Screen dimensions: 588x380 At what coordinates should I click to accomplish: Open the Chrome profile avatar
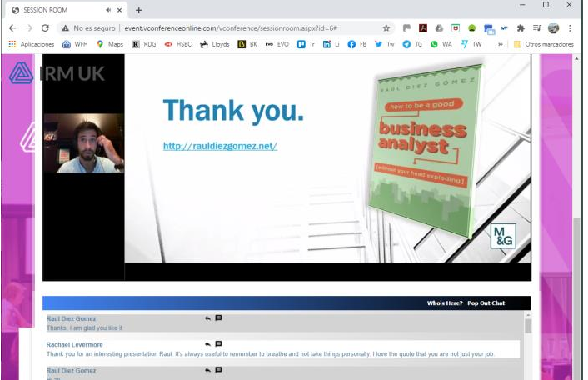coord(554,28)
